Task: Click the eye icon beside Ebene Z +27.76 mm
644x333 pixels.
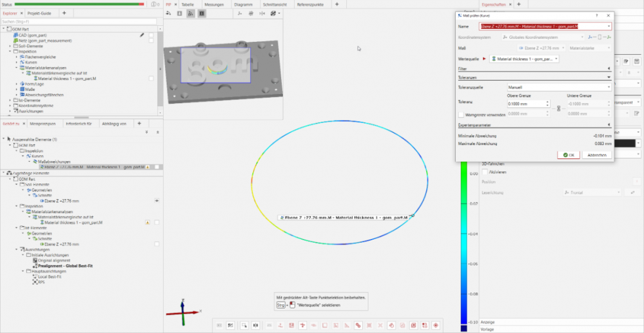Action: (157, 201)
